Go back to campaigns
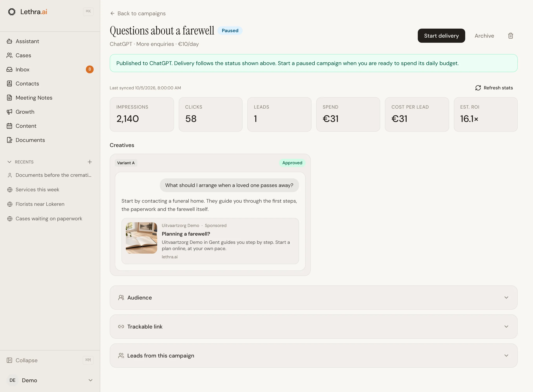 click(138, 14)
